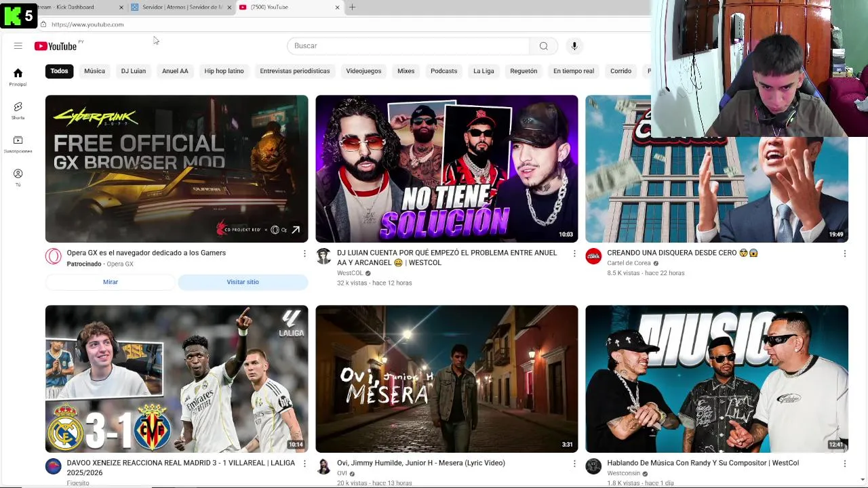Viewport: 868px width, 488px height.
Task: Select the Corrido filter chip
Action: tap(620, 71)
